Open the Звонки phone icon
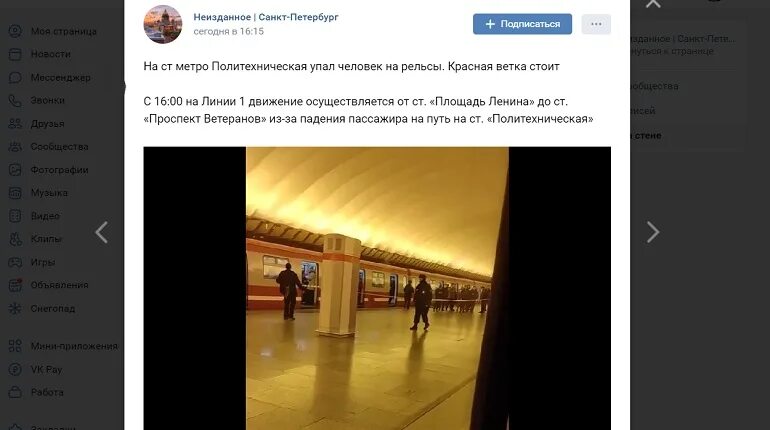 click(15, 101)
